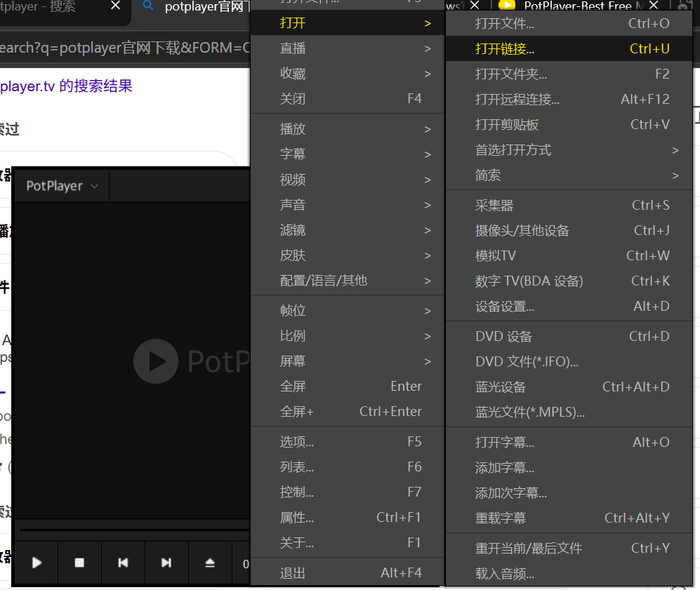Viewport: 700px width, 590px height.
Task: Click 蓝光文件(*.MPLS)... entry
Action: [x=569, y=412]
